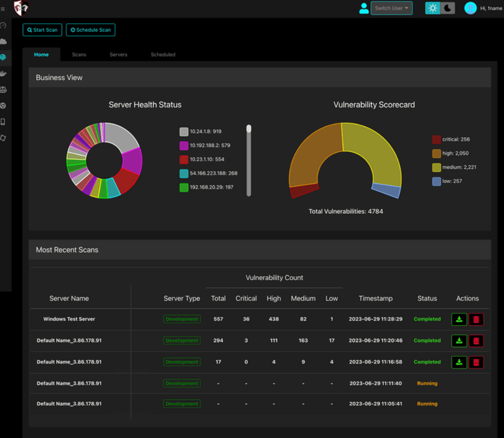Open the Switch User dropdown
The height and width of the screenshot is (438, 504).
392,8
